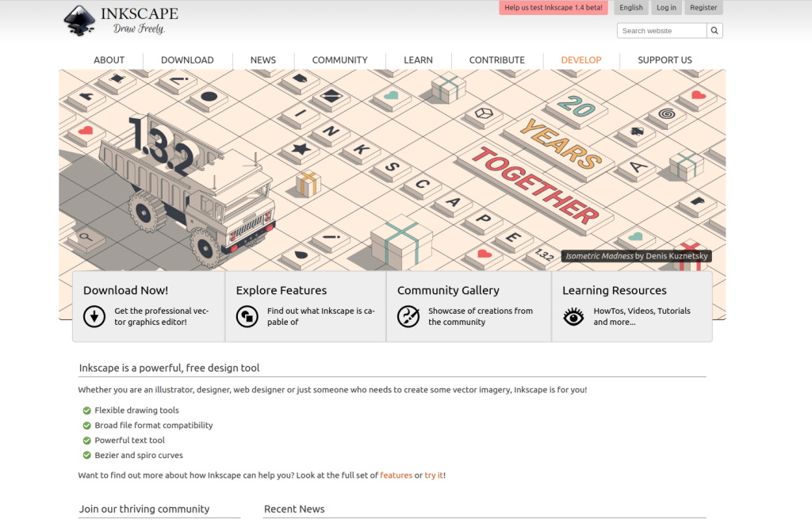The height and width of the screenshot is (527, 812).
Task: Follow the orange 'features' link
Action: [396, 475]
